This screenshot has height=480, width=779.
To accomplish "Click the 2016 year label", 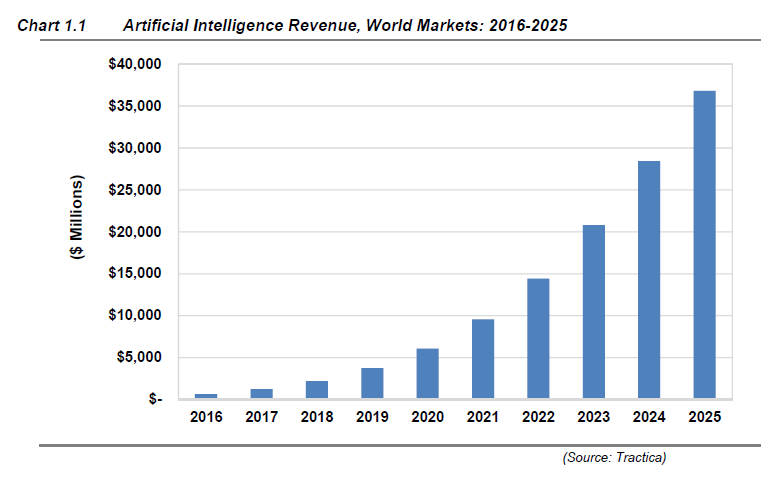I will [x=206, y=417].
